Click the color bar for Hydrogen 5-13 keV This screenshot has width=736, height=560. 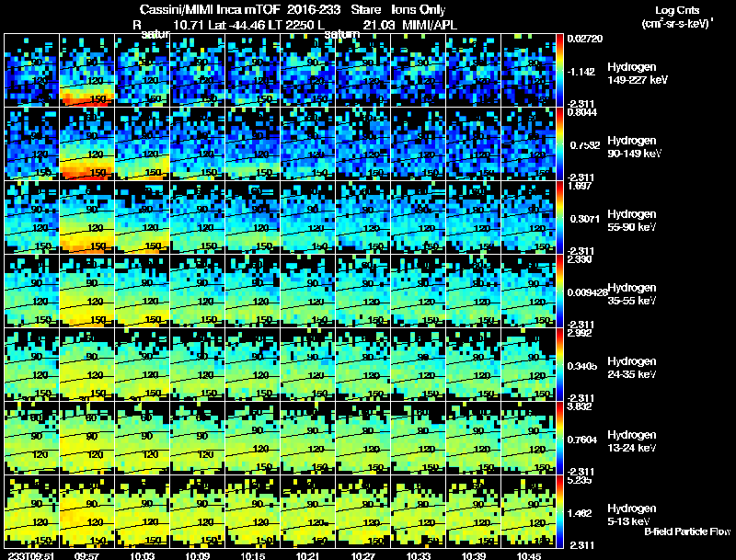[559, 512]
